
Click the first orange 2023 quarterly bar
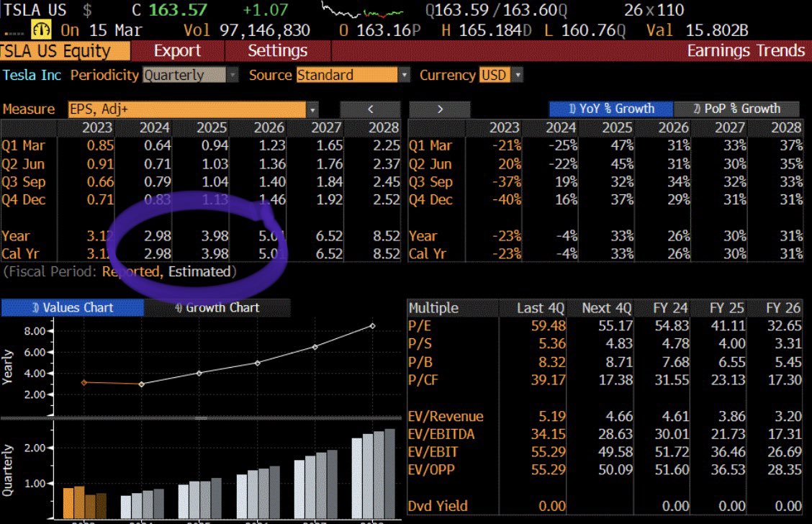click(68, 503)
